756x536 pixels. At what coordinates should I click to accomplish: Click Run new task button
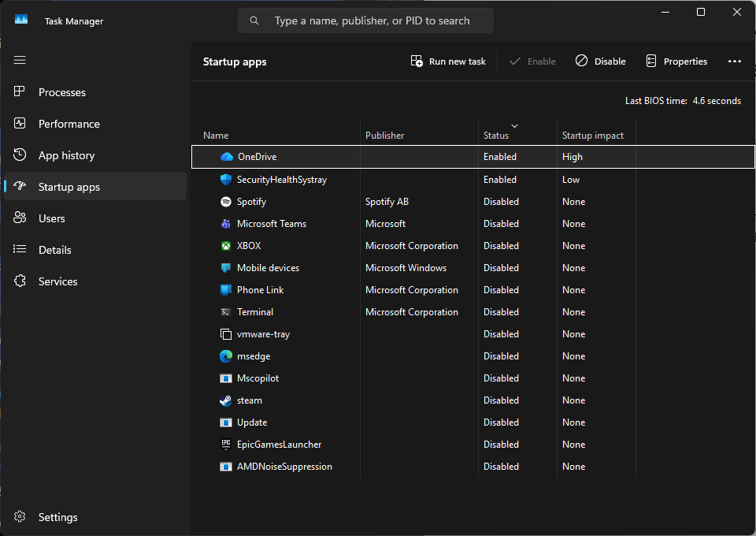coord(448,61)
